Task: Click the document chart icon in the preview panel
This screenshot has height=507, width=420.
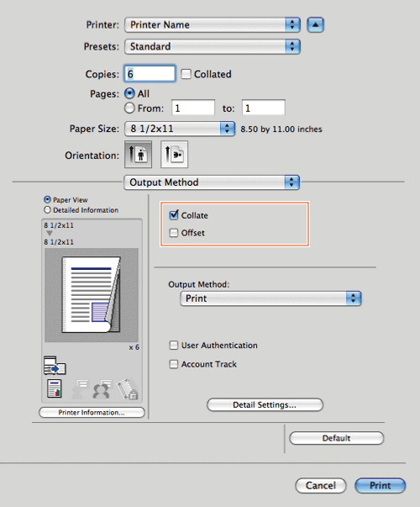Action: coord(55,388)
